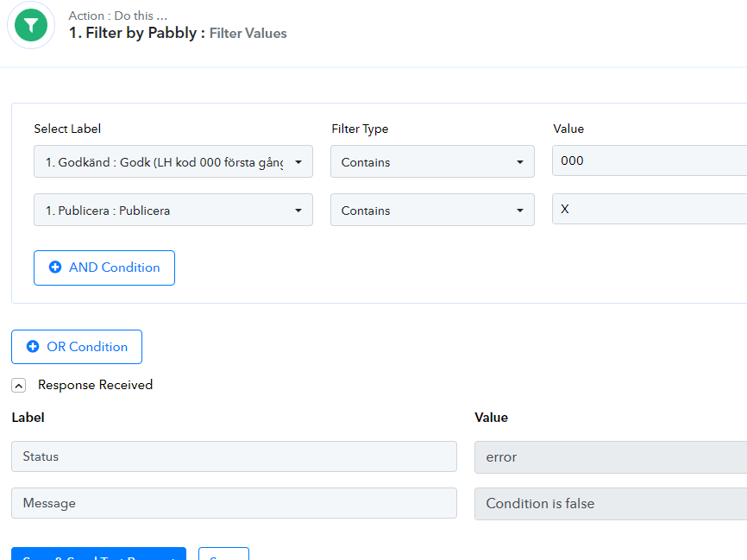Image resolution: width=747 pixels, height=560 pixels.
Task: Click the value field containing 000
Action: tap(650, 160)
